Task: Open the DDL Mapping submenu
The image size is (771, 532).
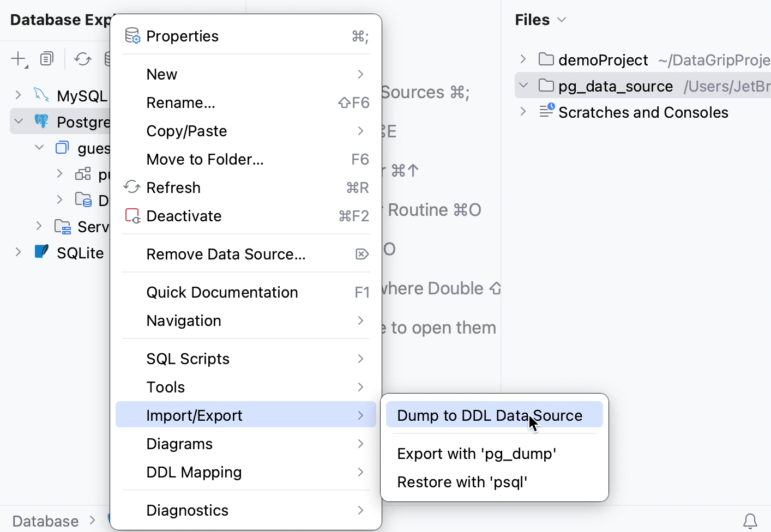Action: [x=246, y=472]
